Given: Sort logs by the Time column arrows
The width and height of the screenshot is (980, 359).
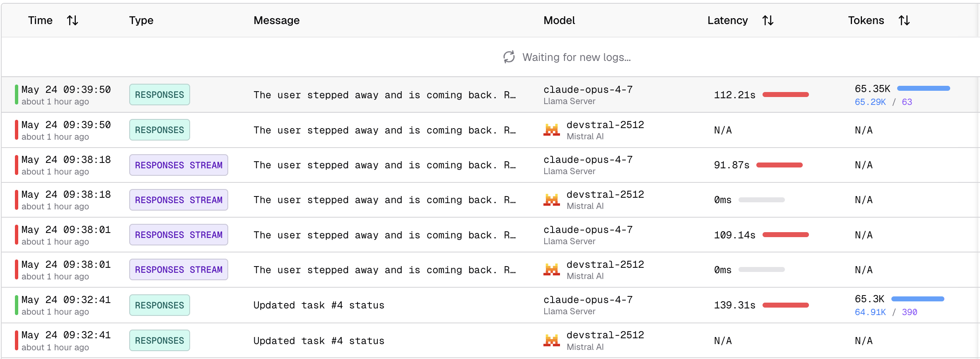Looking at the screenshot, I should coord(72,20).
